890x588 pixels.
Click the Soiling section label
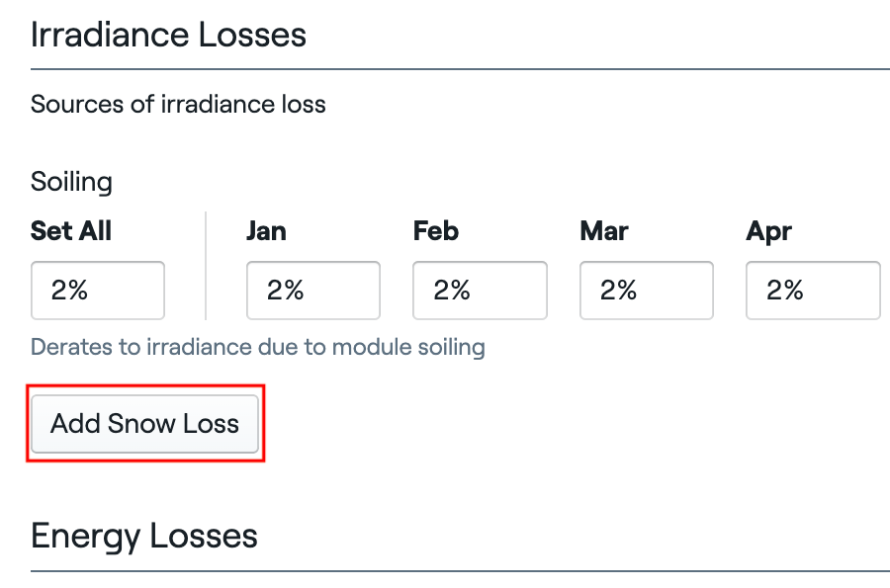tap(71, 182)
